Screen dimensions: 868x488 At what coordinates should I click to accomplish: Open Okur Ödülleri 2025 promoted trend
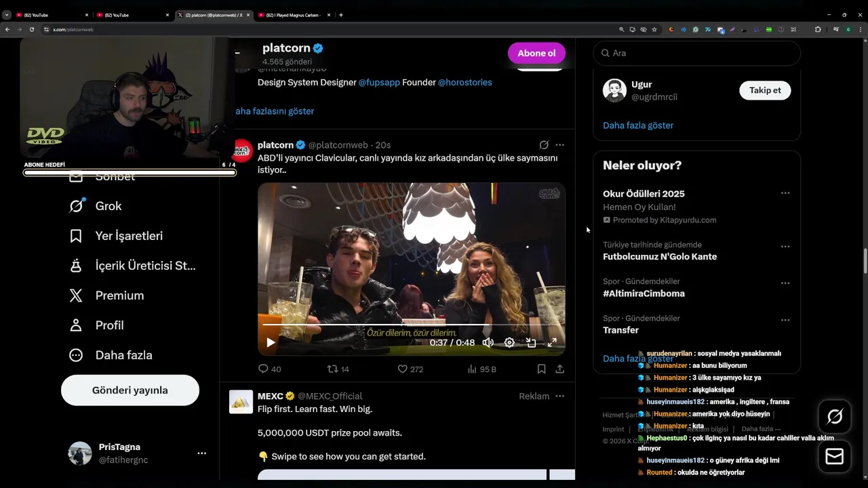click(x=642, y=194)
